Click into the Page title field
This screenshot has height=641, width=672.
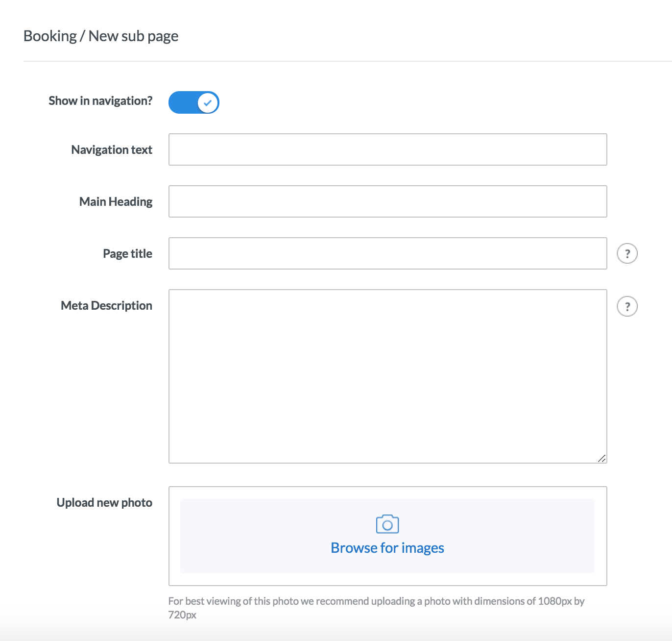pos(387,253)
